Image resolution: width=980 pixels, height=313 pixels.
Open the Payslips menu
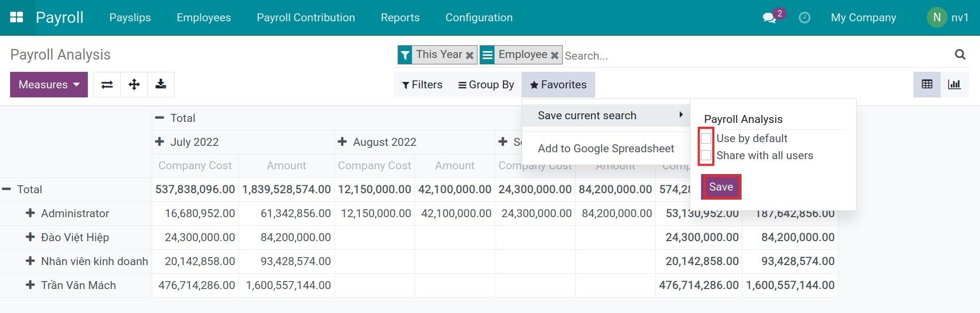click(x=130, y=18)
